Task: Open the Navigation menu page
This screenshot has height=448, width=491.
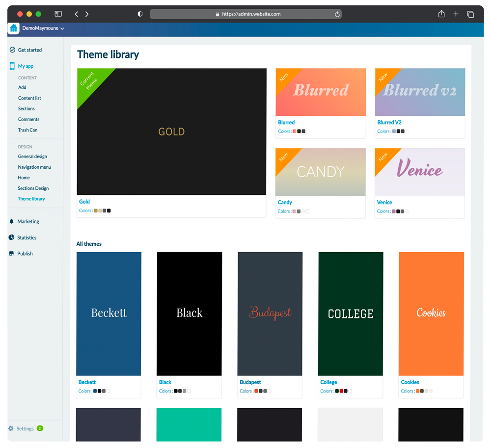Action: click(34, 167)
